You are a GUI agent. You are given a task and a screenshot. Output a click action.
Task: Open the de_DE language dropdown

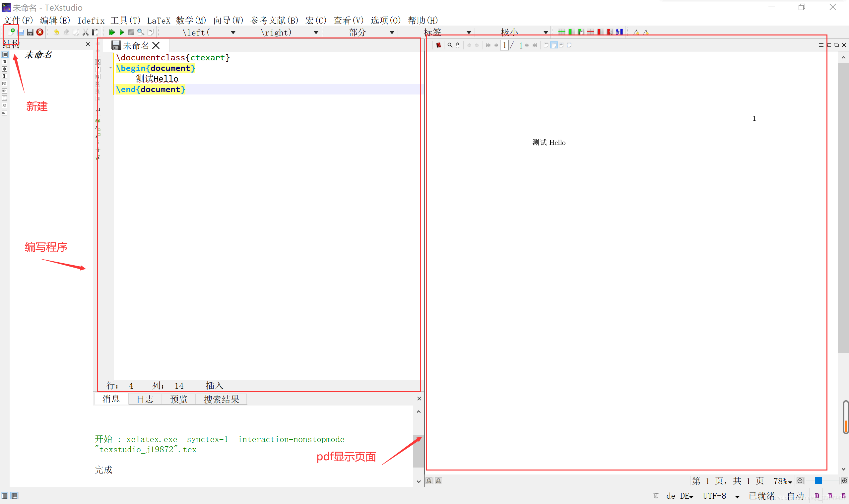tap(680, 496)
